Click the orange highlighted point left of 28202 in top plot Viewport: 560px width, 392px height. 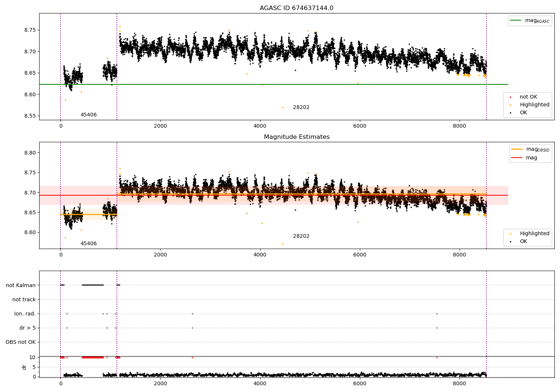pyautogui.click(x=283, y=108)
